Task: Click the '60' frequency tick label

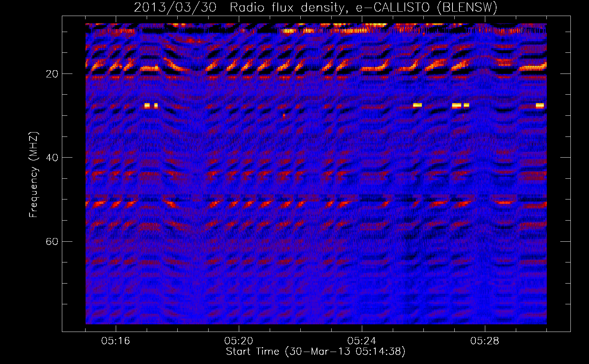Action: coord(52,242)
